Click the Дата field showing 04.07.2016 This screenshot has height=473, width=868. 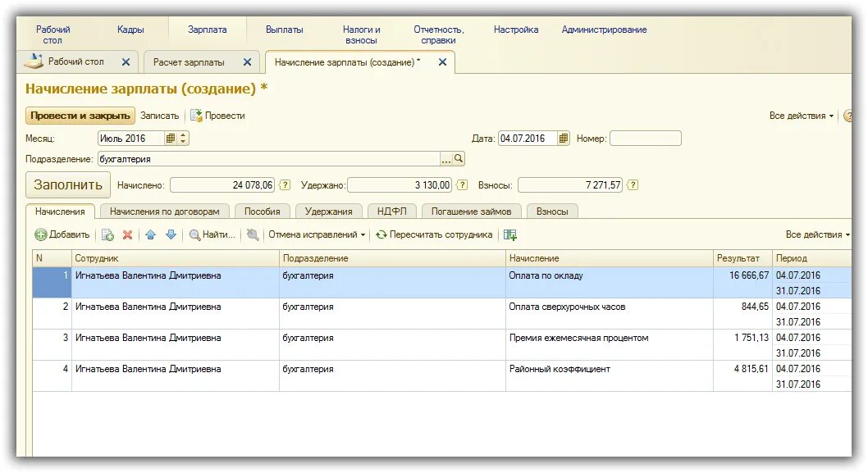[x=528, y=139]
